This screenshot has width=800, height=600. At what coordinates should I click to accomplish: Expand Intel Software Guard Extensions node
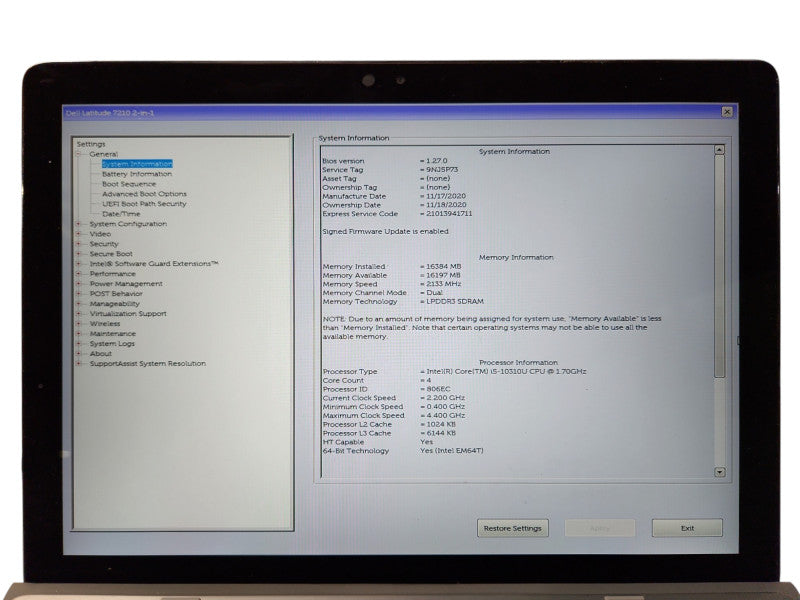coord(79,264)
